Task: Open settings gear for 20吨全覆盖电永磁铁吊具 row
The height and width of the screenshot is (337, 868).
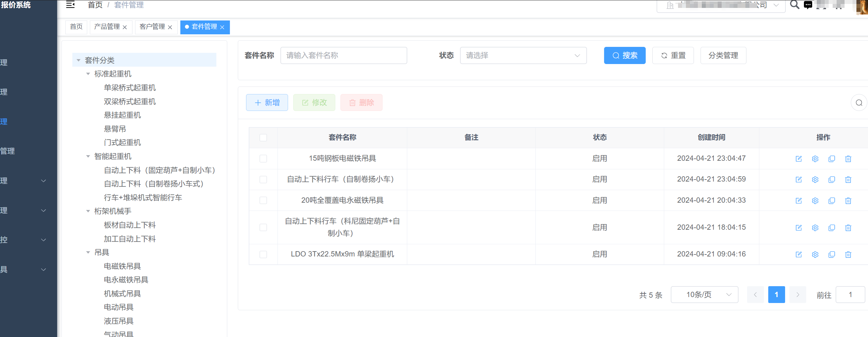Action: tap(815, 201)
